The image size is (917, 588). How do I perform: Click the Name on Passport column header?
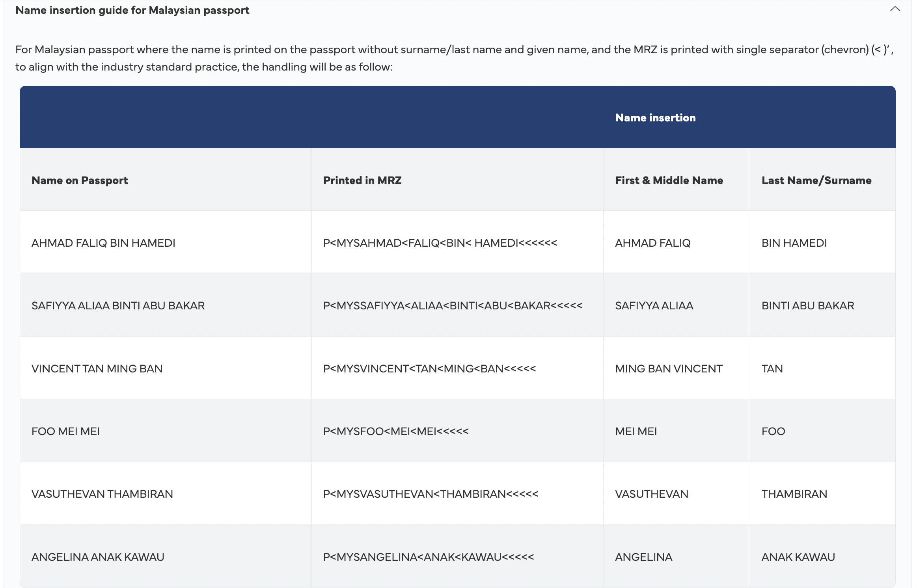pos(80,180)
